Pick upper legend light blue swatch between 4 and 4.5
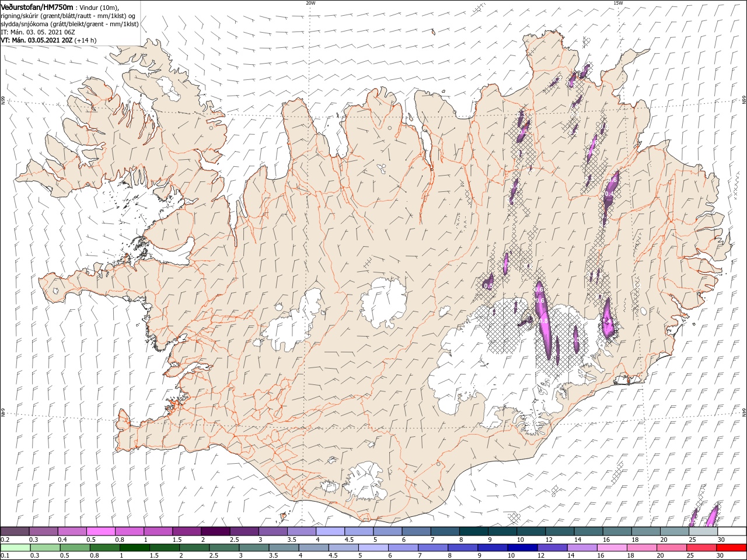 coord(330,531)
